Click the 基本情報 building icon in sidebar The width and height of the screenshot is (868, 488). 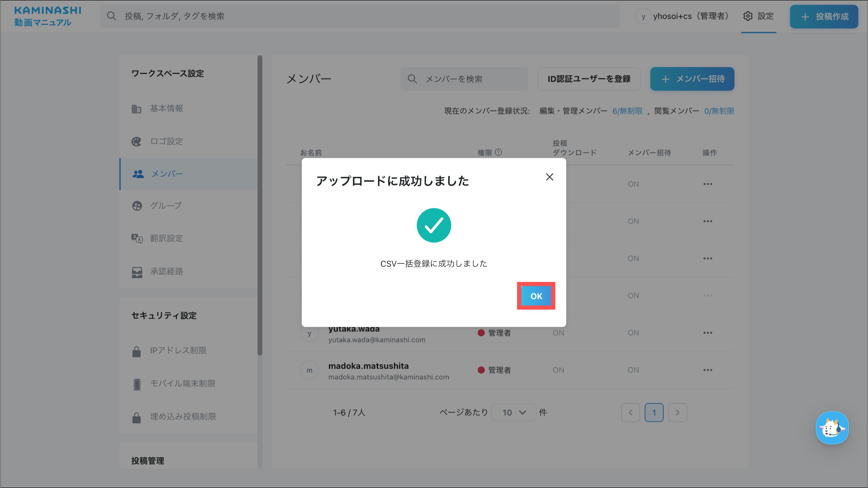136,109
